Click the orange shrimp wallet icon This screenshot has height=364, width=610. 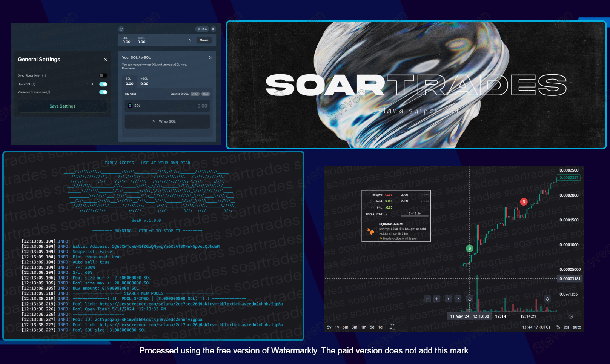point(371,231)
